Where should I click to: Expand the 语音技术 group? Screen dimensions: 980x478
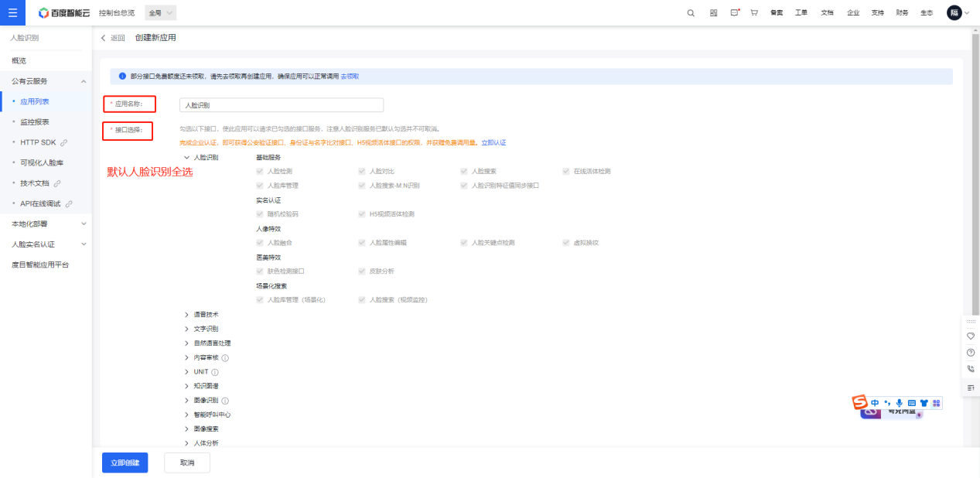(186, 315)
